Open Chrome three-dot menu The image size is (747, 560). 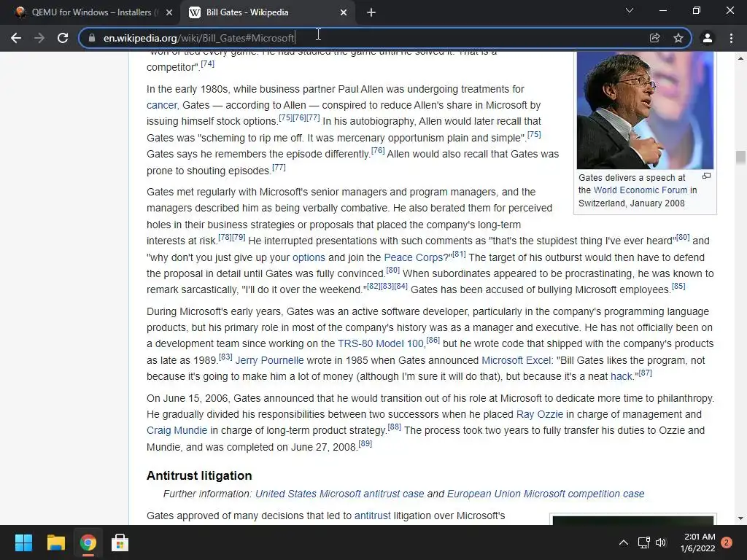tap(731, 38)
